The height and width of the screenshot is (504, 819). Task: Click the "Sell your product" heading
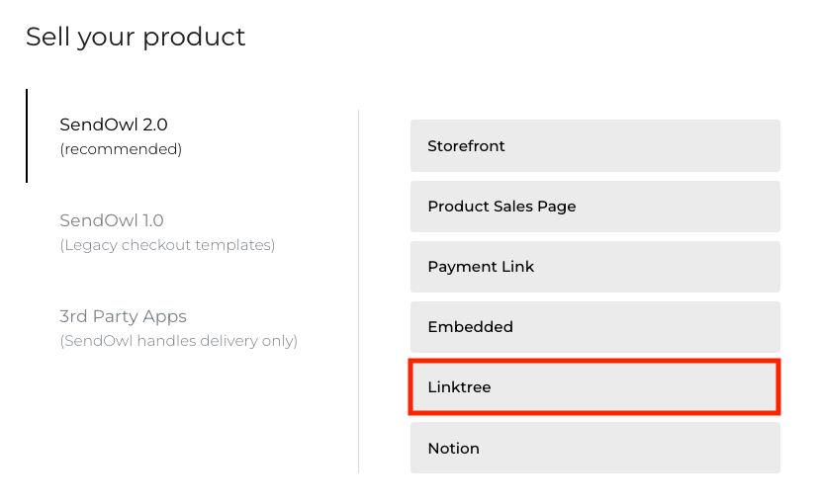(136, 38)
